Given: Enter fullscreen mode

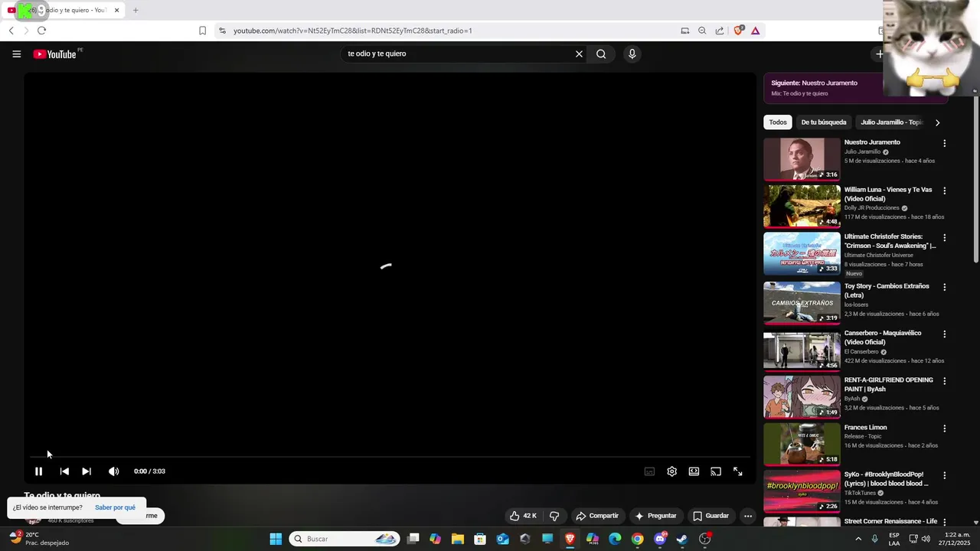Looking at the screenshot, I should (x=738, y=471).
